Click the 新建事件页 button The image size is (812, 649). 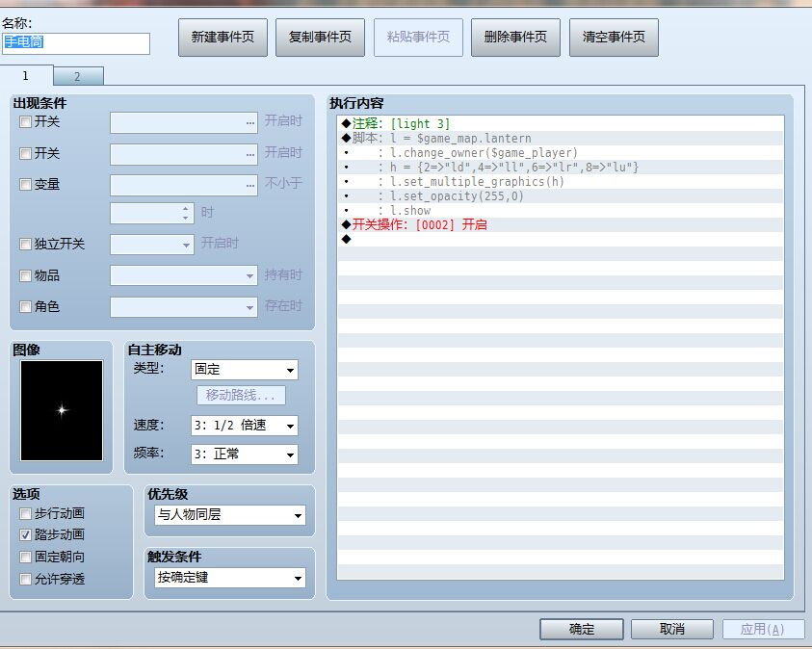223,38
